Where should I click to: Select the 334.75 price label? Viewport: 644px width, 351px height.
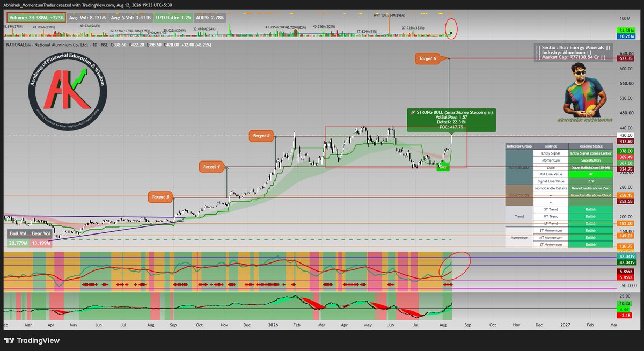[x=626, y=169]
